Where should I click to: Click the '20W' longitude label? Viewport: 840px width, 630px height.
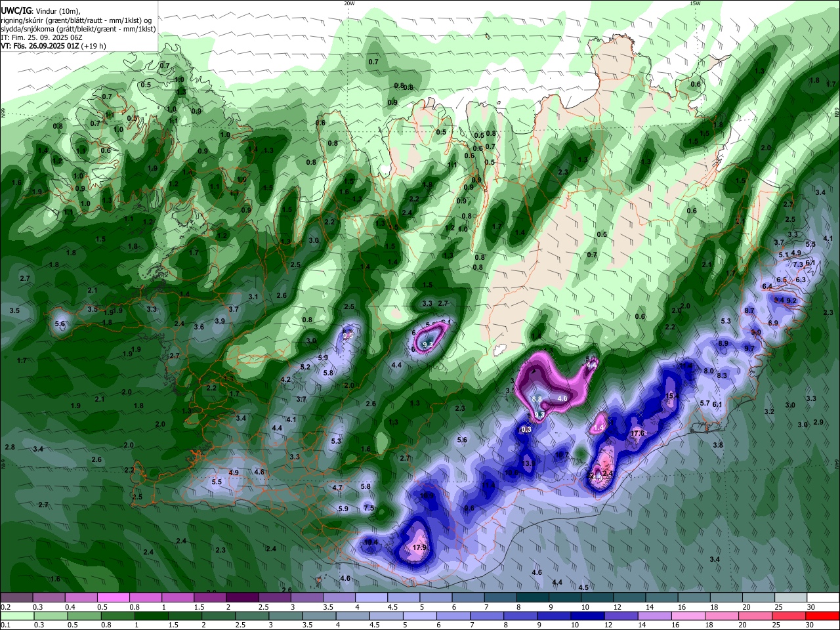point(349,3)
